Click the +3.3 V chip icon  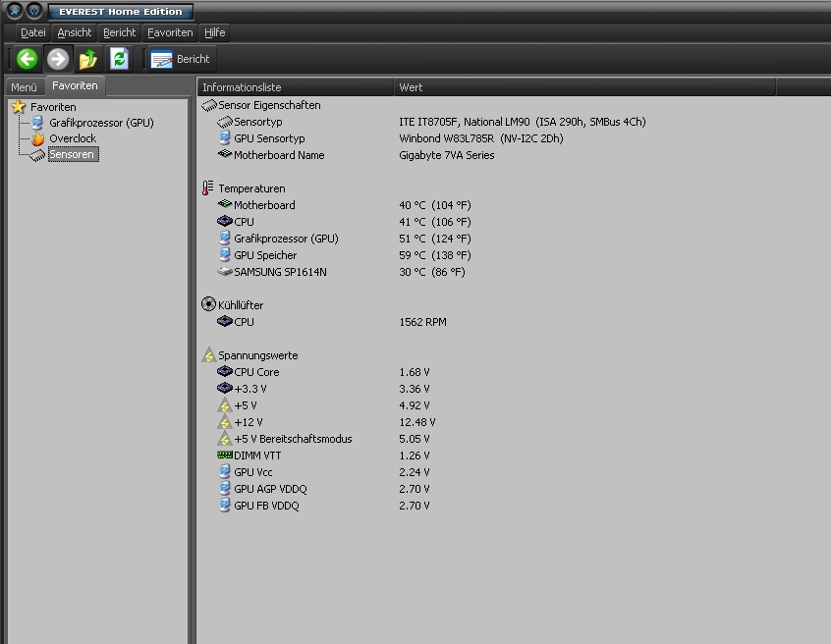tap(225, 388)
